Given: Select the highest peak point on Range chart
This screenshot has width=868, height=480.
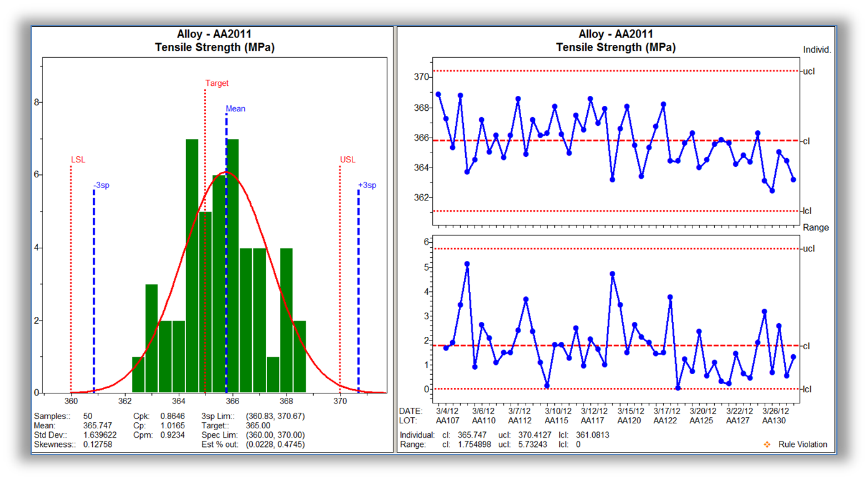Looking at the screenshot, I should click(x=467, y=264).
